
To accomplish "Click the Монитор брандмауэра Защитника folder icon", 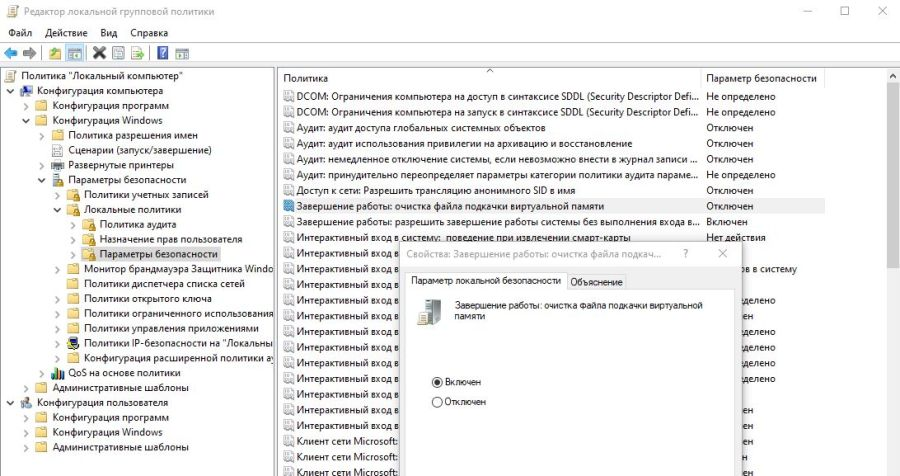I will click(x=73, y=269).
